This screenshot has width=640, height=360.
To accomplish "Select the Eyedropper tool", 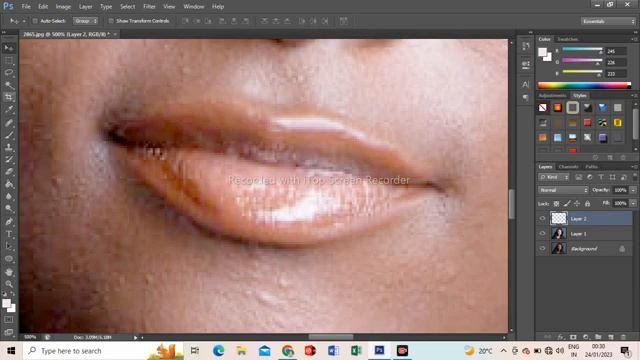I will coord(9,109).
